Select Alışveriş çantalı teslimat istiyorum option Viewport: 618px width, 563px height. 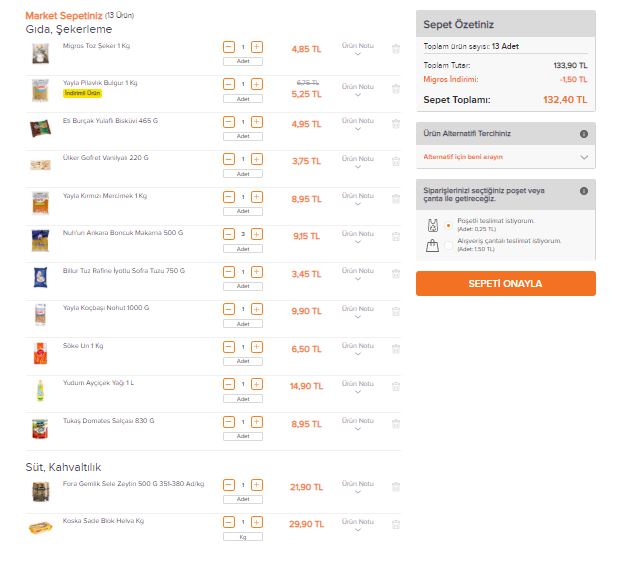point(448,245)
